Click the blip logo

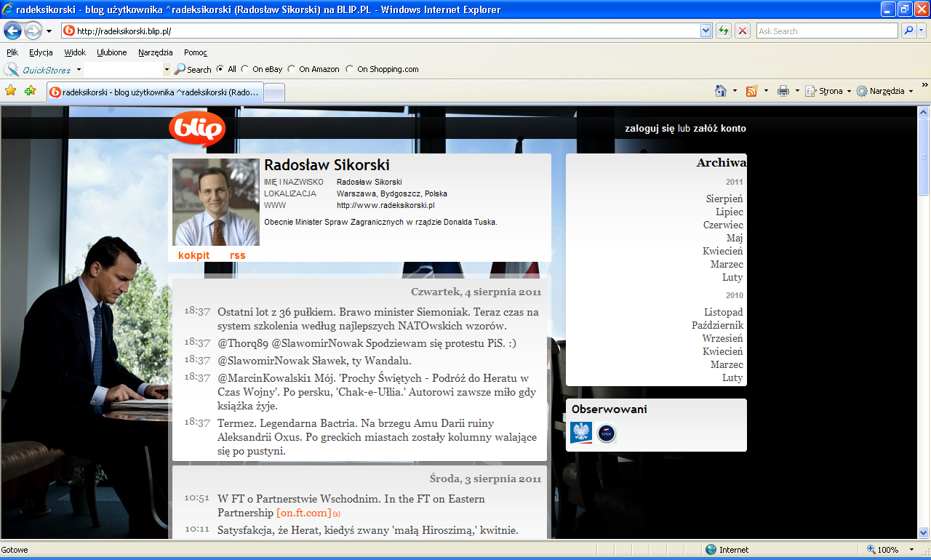point(197,129)
